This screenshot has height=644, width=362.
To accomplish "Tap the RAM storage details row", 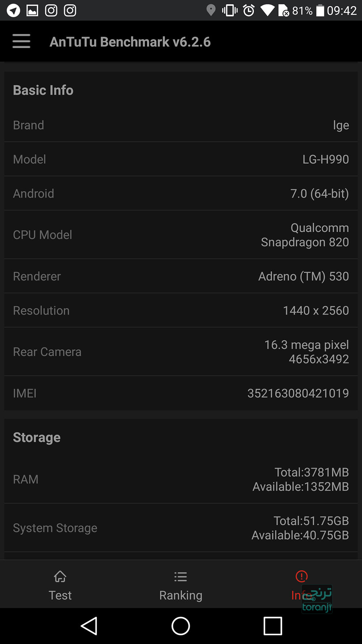I will pos(181,479).
